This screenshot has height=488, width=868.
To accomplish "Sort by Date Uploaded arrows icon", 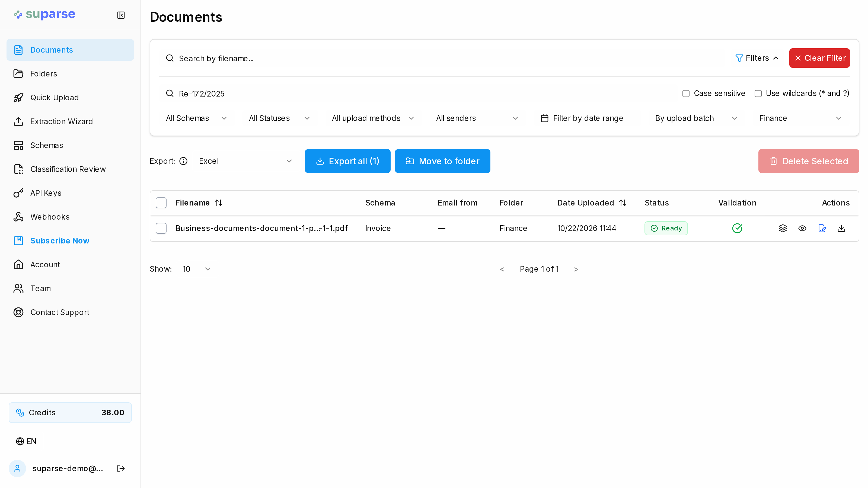I will click(623, 203).
